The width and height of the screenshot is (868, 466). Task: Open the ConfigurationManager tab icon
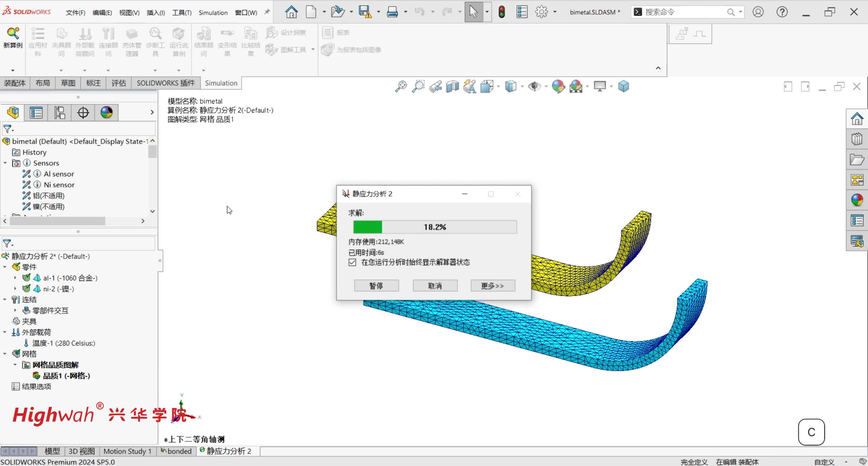[x=60, y=113]
